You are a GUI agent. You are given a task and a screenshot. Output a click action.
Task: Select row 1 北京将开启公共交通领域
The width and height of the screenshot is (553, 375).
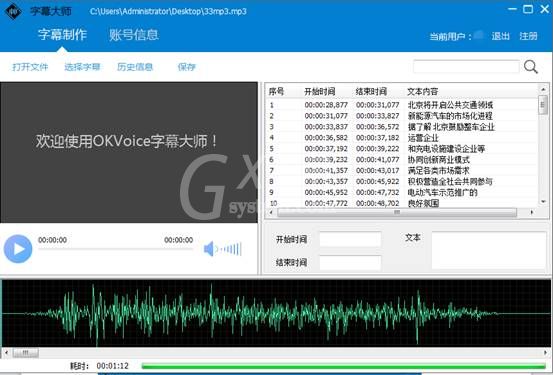point(402,105)
